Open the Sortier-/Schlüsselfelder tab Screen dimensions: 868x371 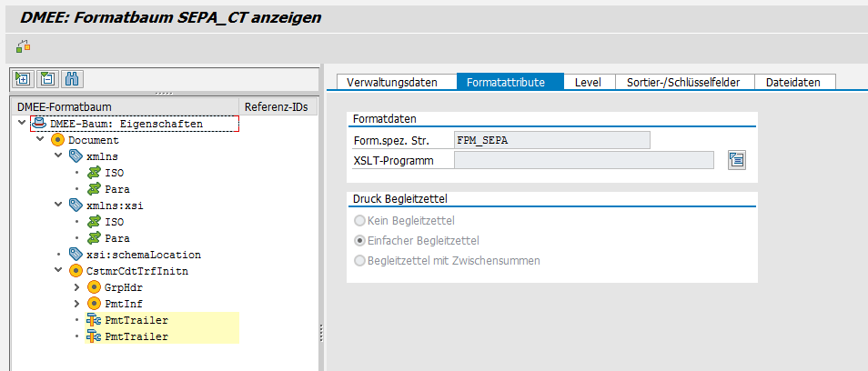(684, 82)
